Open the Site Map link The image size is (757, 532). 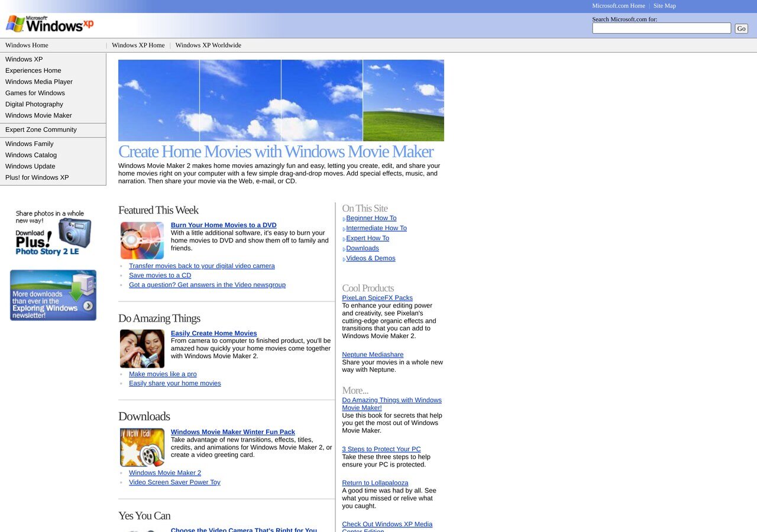pos(664,6)
